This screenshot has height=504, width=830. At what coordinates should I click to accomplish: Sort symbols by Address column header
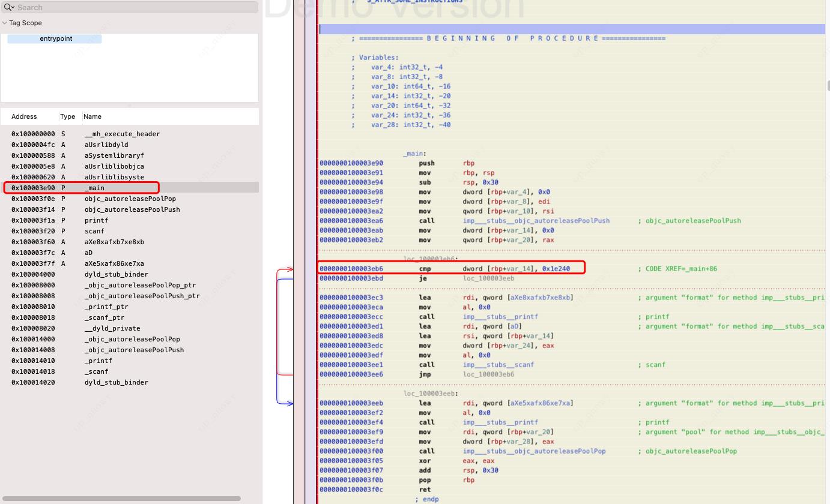[x=24, y=116]
